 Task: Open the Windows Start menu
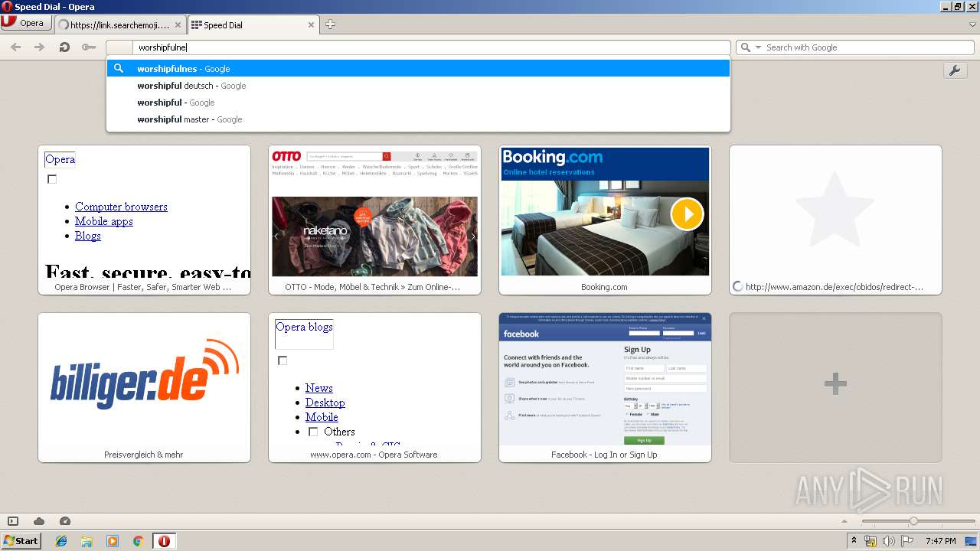[x=21, y=540]
